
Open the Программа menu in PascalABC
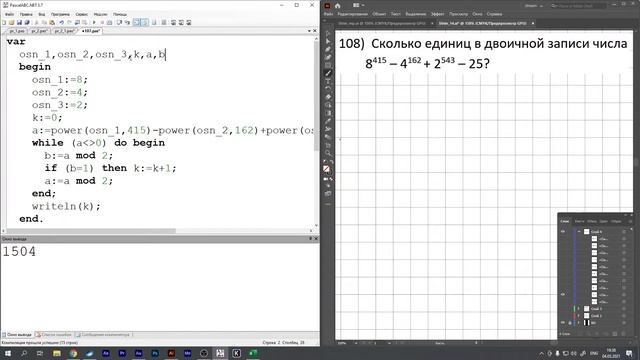coord(60,14)
